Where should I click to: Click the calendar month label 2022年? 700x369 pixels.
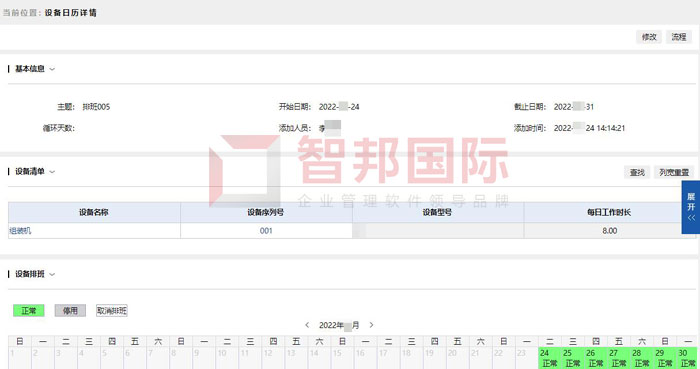pos(339,325)
